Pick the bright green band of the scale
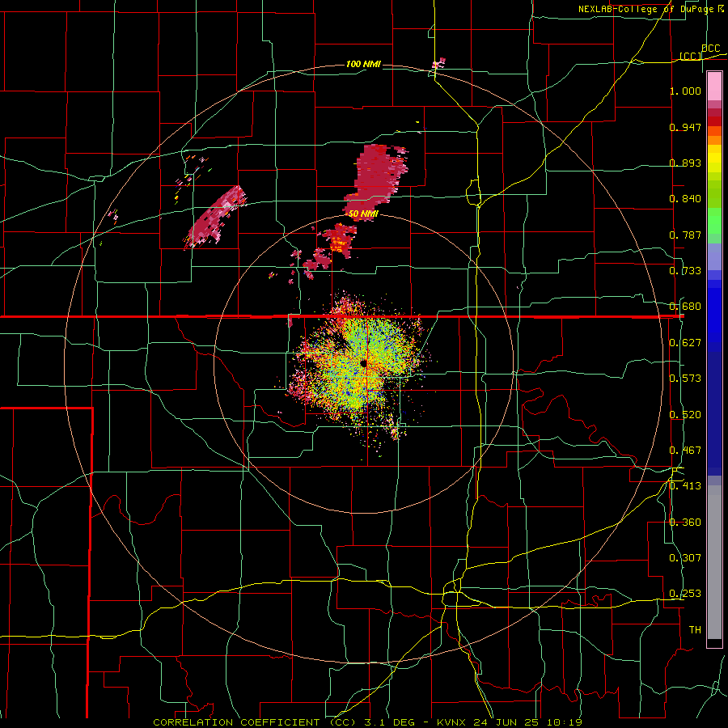 [x=714, y=221]
